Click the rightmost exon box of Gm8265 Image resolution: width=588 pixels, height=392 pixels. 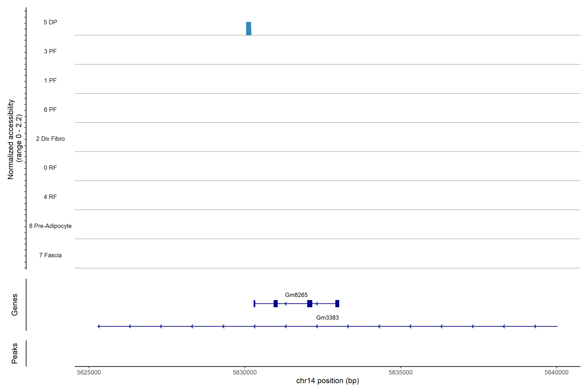pyautogui.click(x=337, y=303)
